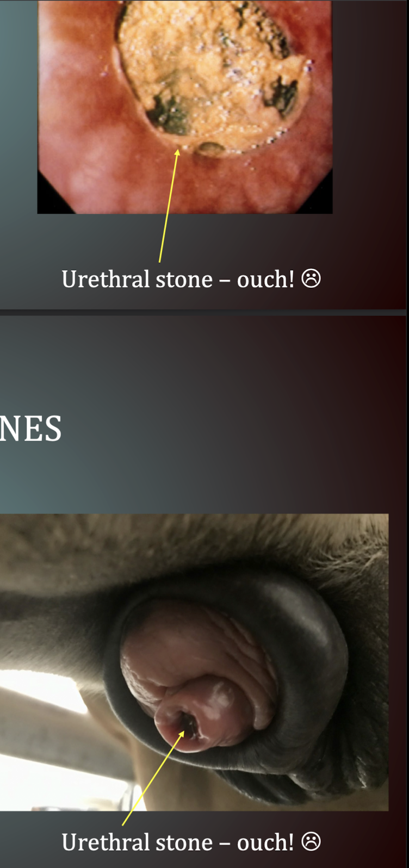The image size is (409, 868).
Task: Select the yellow arrow on the upper slide
Action: pyautogui.click(x=168, y=206)
